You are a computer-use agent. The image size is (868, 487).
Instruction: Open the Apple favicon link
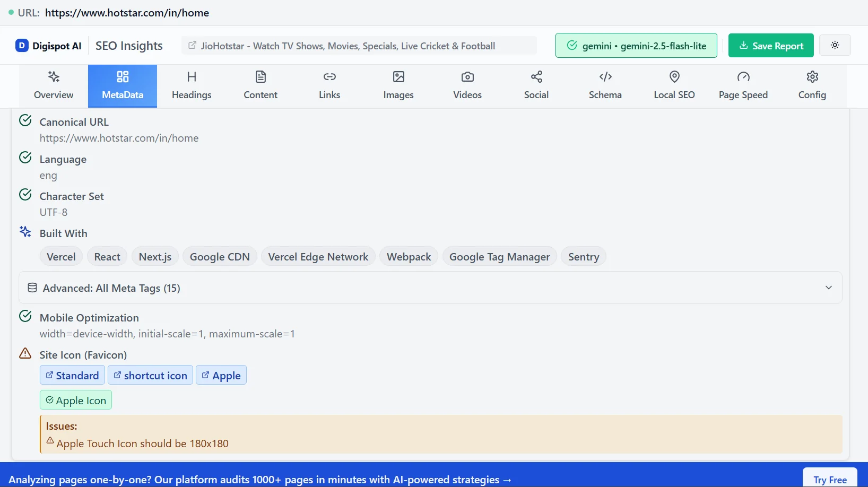click(221, 375)
